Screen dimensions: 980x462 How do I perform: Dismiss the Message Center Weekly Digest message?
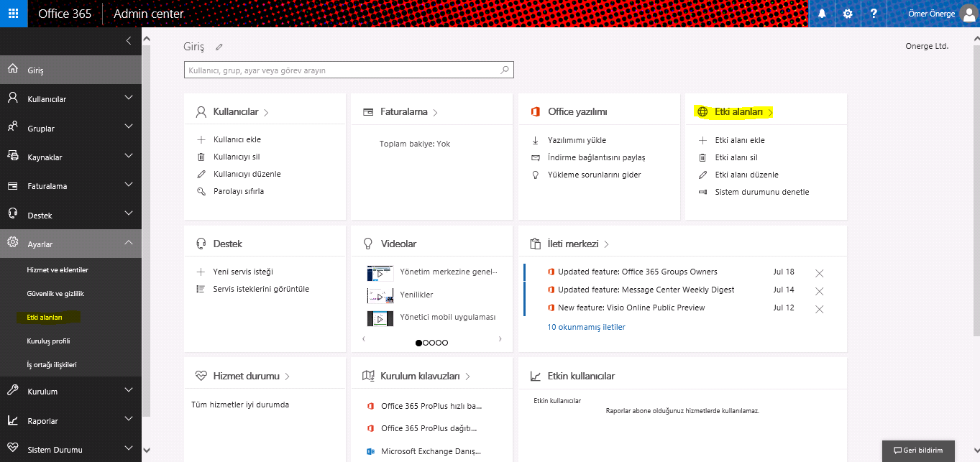tap(819, 291)
